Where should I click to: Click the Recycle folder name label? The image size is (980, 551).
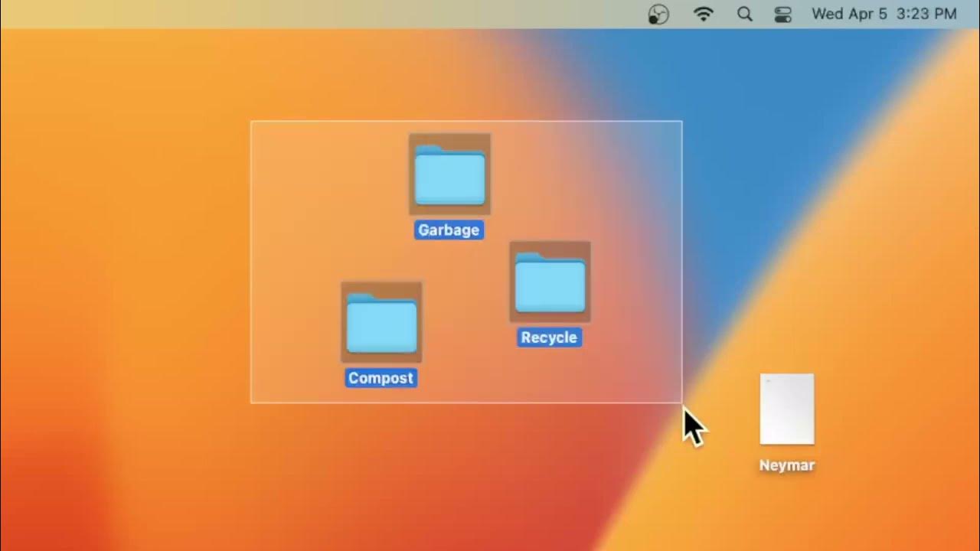point(549,337)
